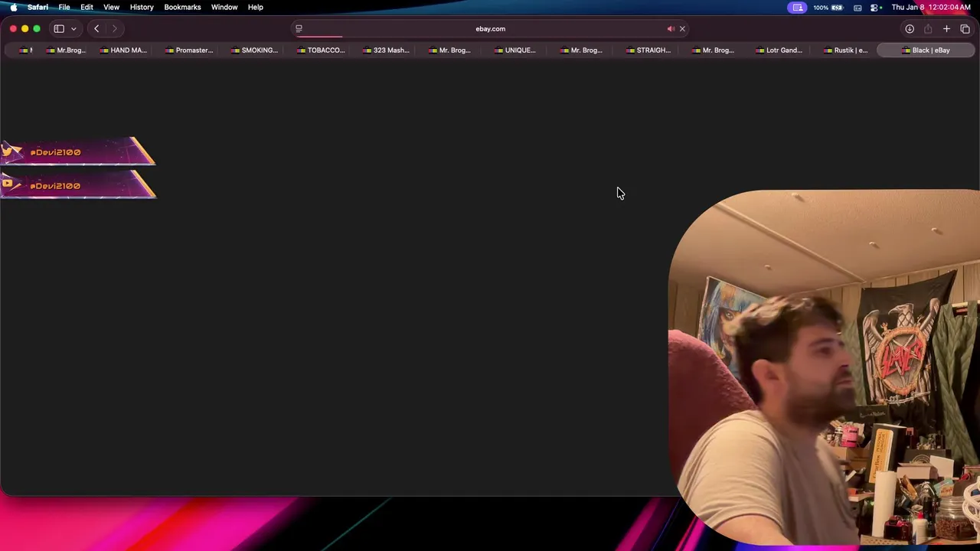Switch to the Promaster... tab
This screenshot has width=980, height=551.
(188, 51)
